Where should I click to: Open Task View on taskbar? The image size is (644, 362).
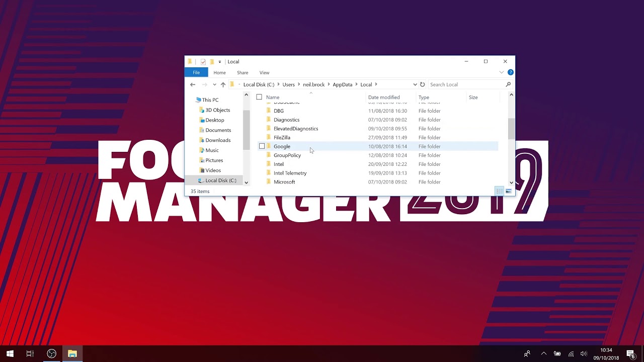point(30,354)
